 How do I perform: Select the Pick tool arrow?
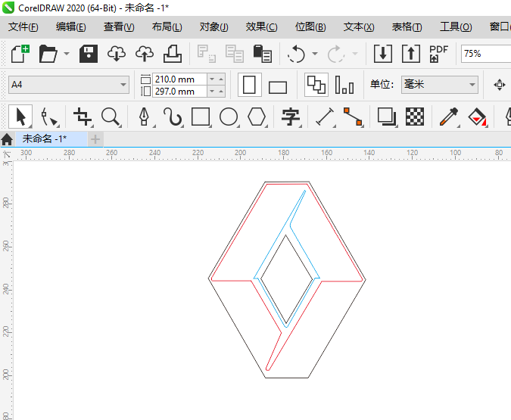(20, 117)
